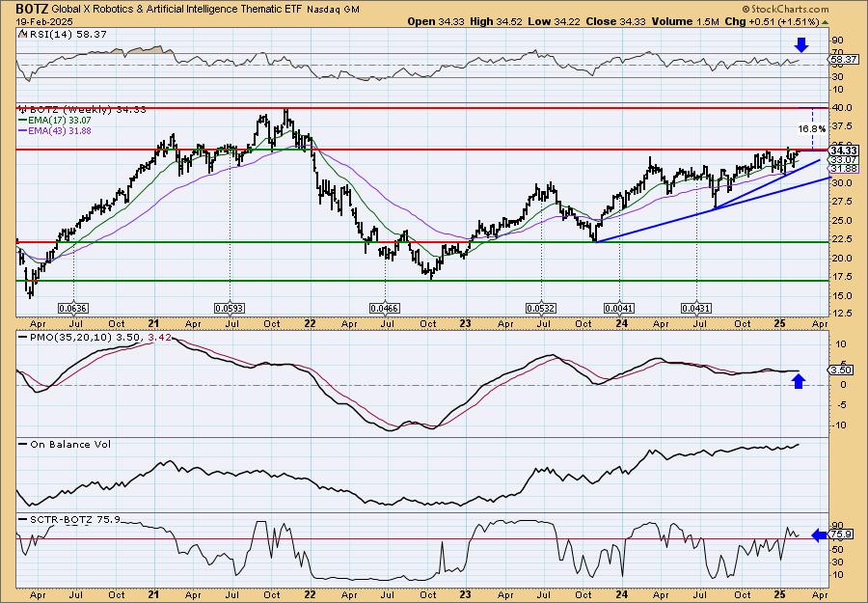Click the '0.0431' distribution marker label
This screenshot has width=868, height=603.
tap(696, 308)
